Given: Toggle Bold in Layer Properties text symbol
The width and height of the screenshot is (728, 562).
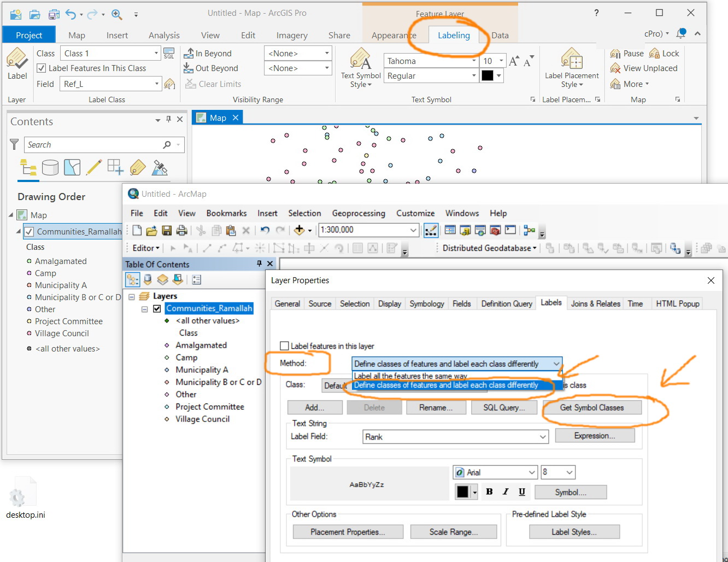Looking at the screenshot, I should (x=489, y=491).
